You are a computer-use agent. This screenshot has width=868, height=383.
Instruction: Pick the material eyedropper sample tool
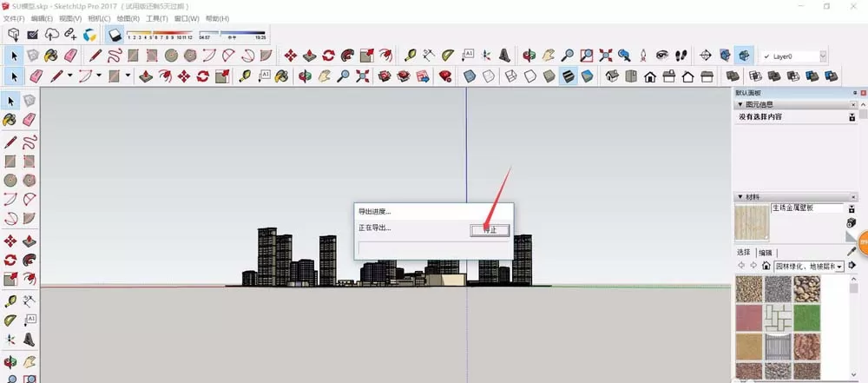coord(852,252)
